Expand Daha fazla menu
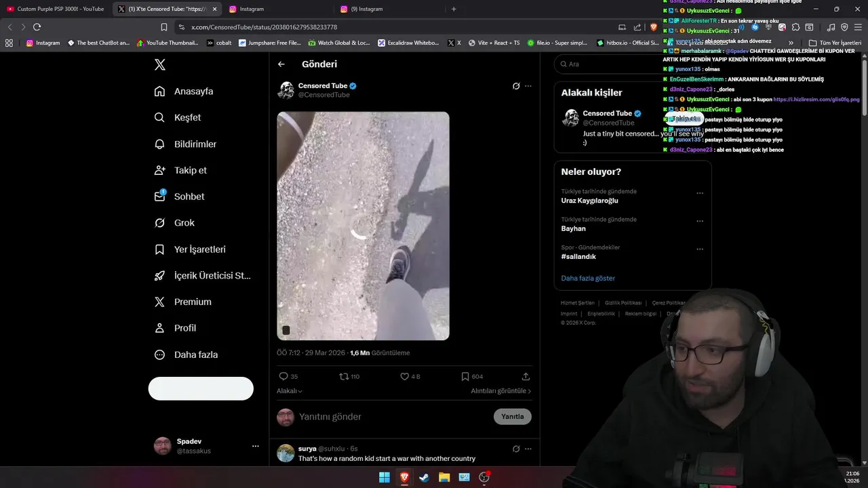Image resolution: width=868 pixels, height=488 pixels. [x=186, y=354]
